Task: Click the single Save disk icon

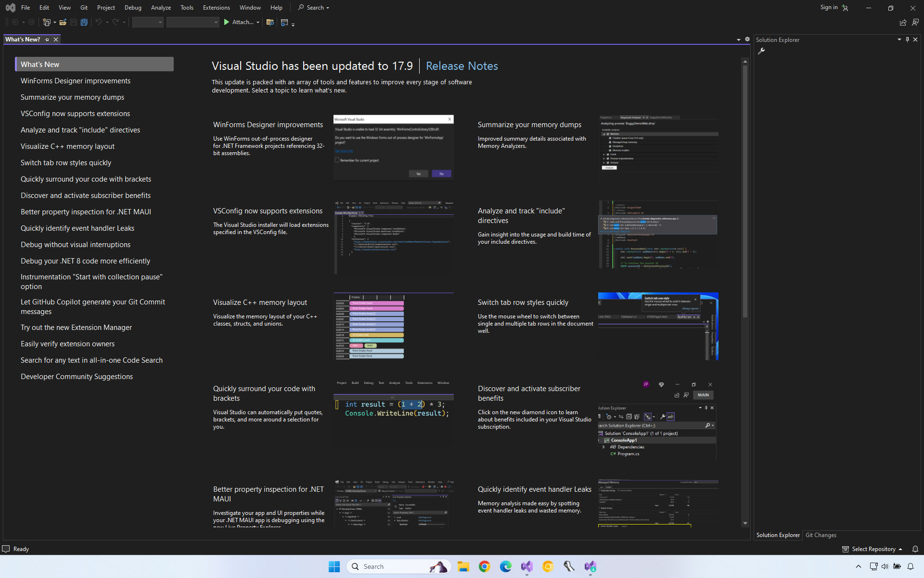Action: click(x=74, y=22)
